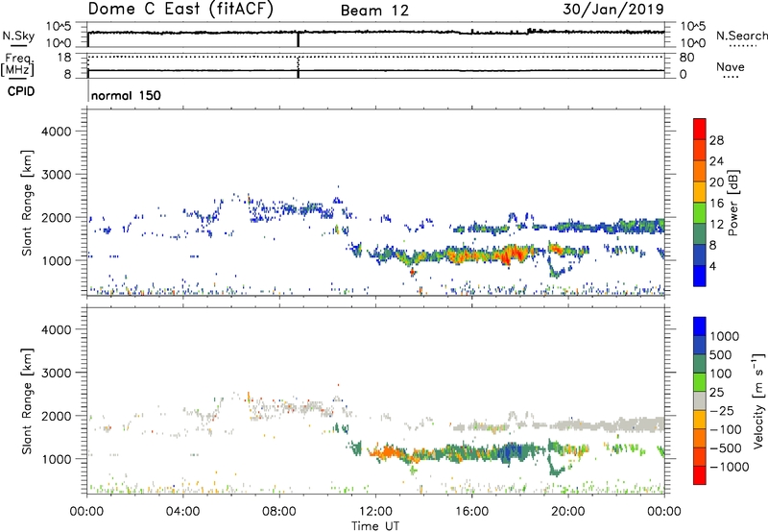
Task: Click the '1000' velocity colorbar tick
Action: pyautogui.click(x=724, y=336)
